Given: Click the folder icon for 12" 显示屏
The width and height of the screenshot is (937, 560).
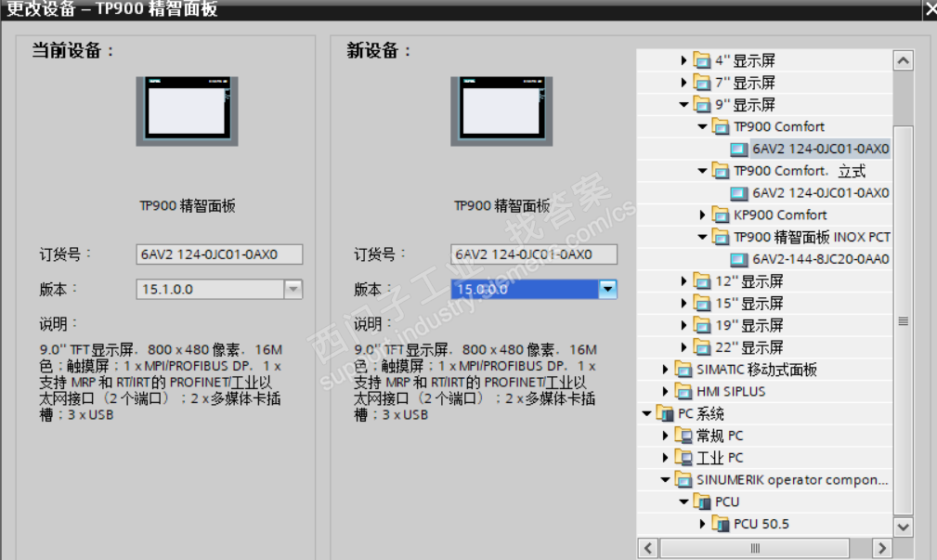Looking at the screenshot, I should (x=701, y=280).
